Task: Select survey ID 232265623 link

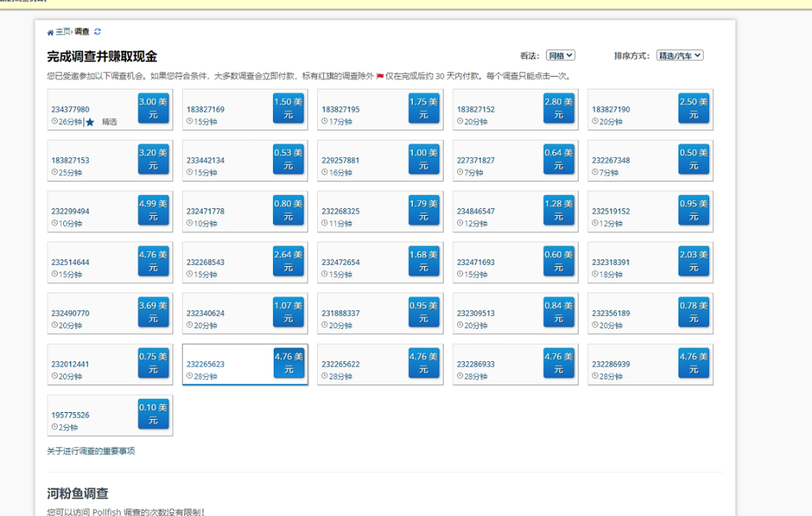Action: (x=205, y=364)
